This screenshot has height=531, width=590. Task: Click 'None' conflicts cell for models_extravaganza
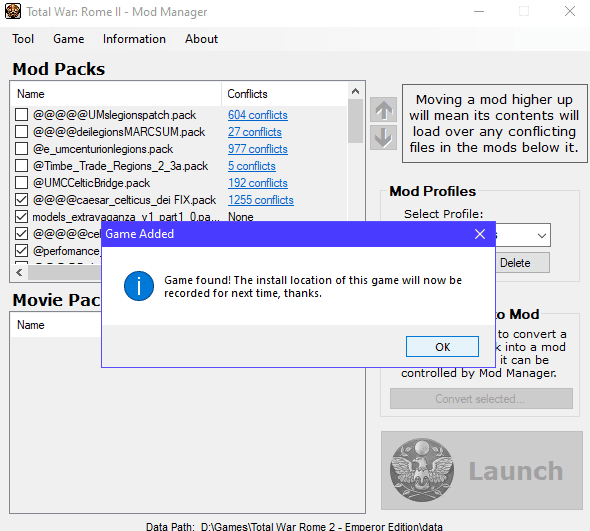[x=240, y=217]
